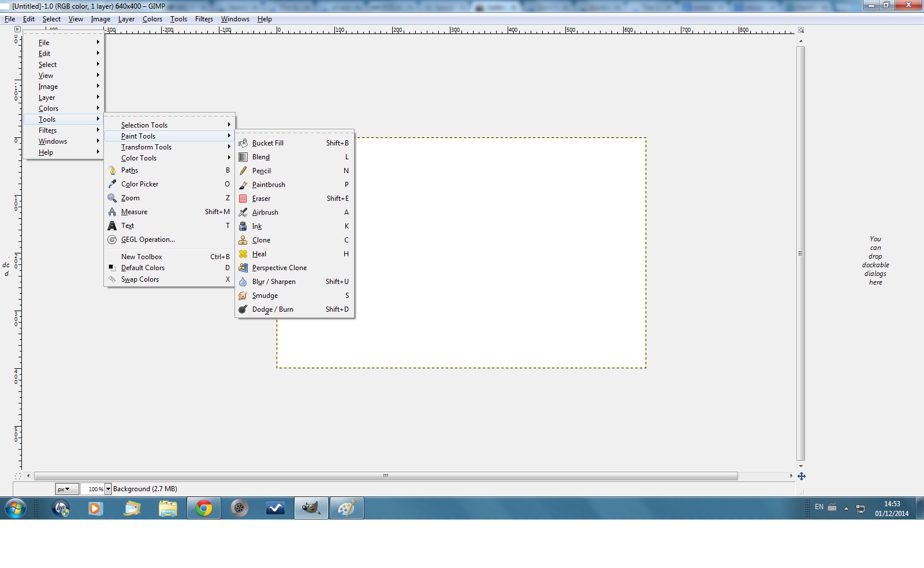Viewport: 924px width, 568px height.
Task: Open GEGL Operation dialog
Action: click(x=169, y=240)
